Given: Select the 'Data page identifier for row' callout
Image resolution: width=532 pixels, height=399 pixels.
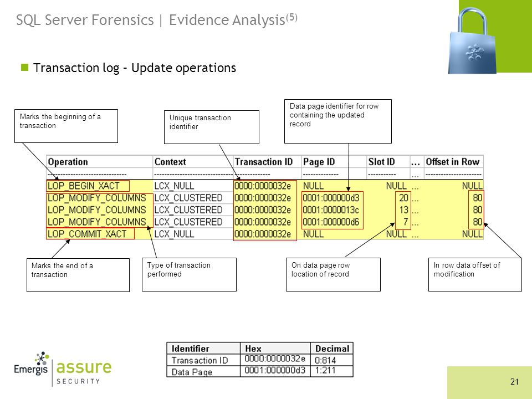Looking at the screenshot, I should point(337,121).
